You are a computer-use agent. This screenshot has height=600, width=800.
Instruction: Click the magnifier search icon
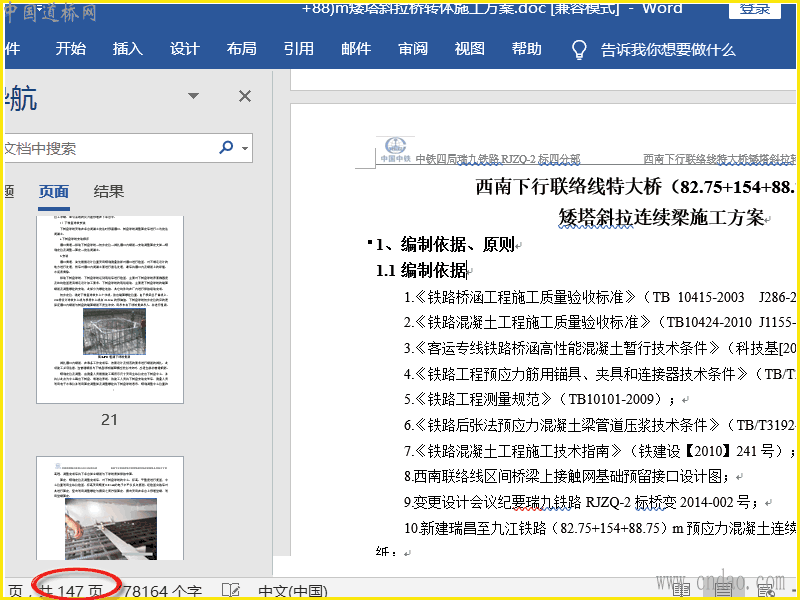[x=226, y=147]
